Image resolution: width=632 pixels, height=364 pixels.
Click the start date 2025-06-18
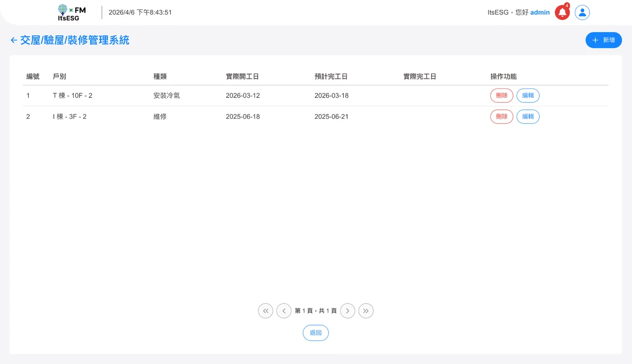coord(243,117)
